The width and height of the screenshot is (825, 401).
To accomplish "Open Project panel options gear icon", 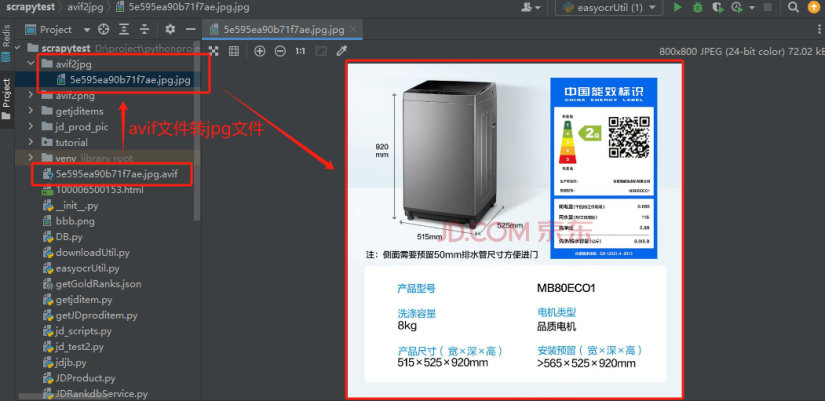I will [x=170, y=29].
